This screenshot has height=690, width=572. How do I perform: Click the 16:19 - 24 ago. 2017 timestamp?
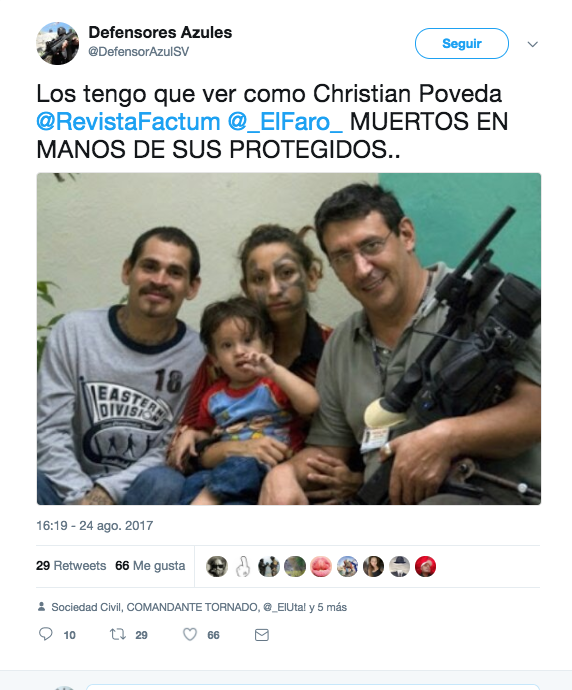tap(95, 525)
